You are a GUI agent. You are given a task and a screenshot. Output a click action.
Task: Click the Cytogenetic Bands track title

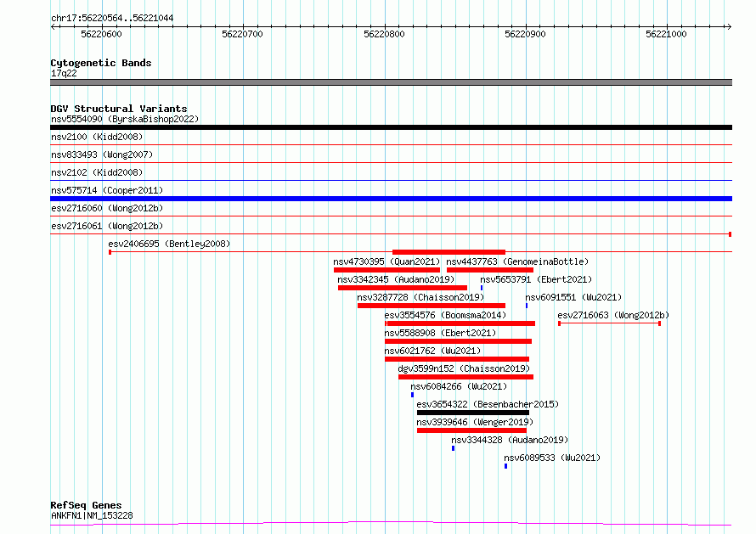click(x=101, y=63)
